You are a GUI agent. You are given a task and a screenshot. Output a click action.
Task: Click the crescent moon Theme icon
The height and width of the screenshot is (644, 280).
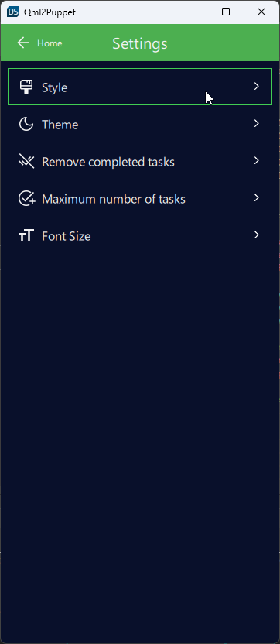point(26,124)
